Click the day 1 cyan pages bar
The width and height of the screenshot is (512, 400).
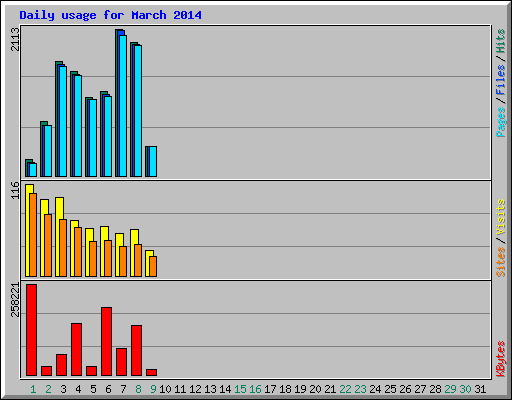[x=33, y=170]
